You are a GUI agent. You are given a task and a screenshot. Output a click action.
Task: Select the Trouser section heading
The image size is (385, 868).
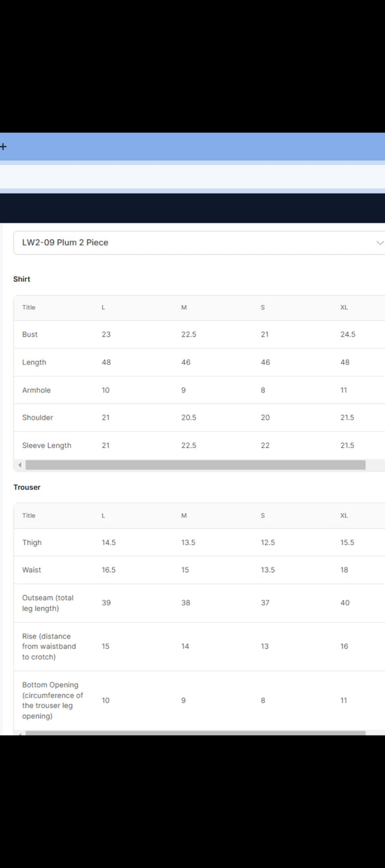click(x=27, y=487)
